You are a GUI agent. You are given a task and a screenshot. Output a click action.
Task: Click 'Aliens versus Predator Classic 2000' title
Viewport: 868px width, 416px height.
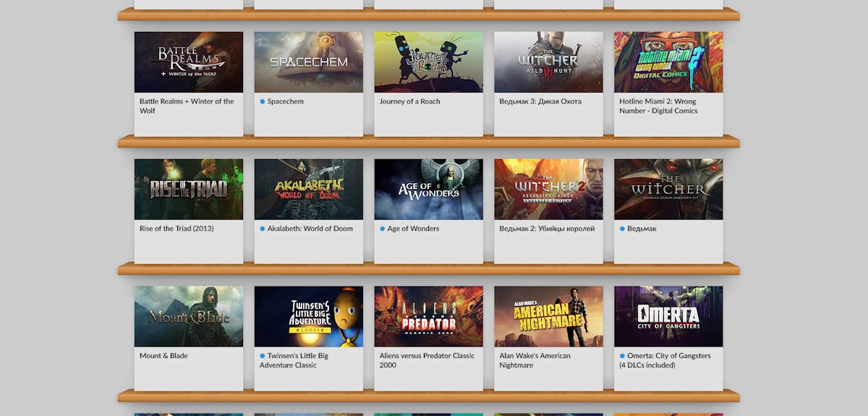pyautogui.click(x=427, y=360)
